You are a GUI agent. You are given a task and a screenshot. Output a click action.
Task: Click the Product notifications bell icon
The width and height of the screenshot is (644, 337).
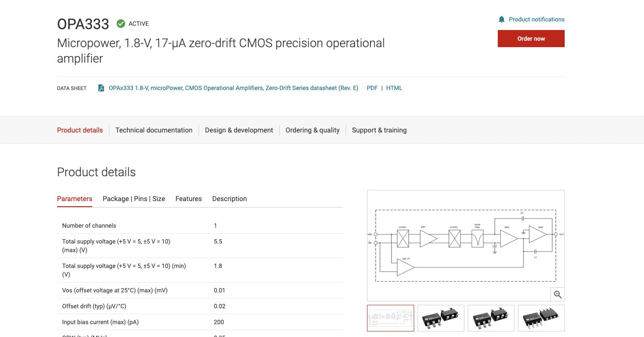502,19
